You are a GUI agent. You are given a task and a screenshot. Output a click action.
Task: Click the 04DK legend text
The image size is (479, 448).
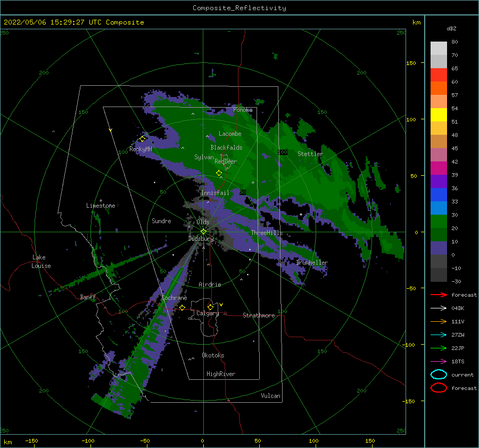tap(458, 308)
